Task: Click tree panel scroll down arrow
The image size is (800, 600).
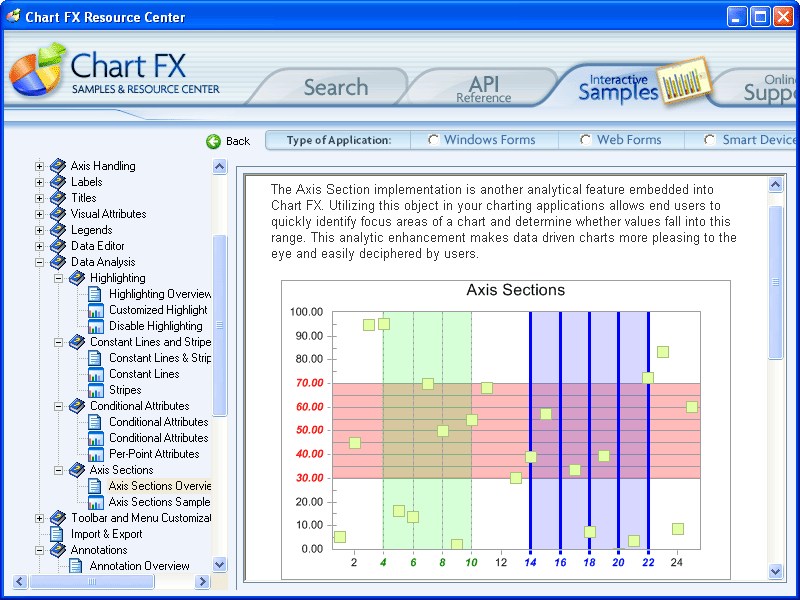Action: (219, 564)
